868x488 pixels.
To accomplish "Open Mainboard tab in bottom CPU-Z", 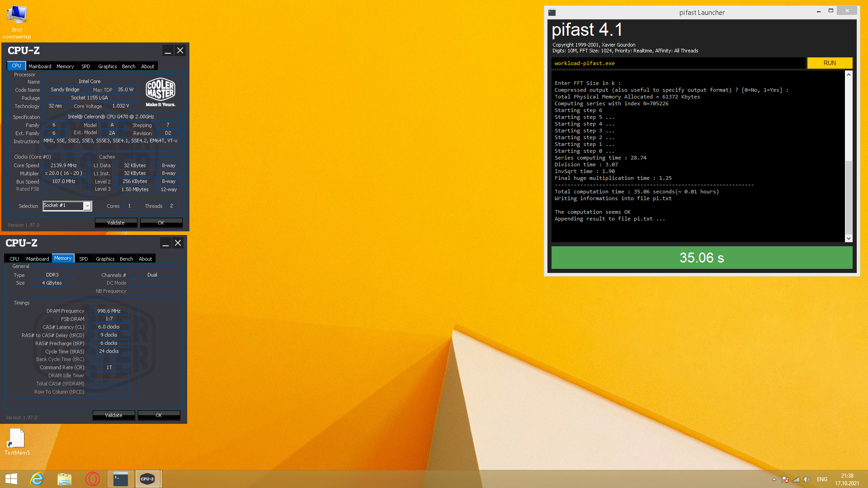I will [38, 259].
